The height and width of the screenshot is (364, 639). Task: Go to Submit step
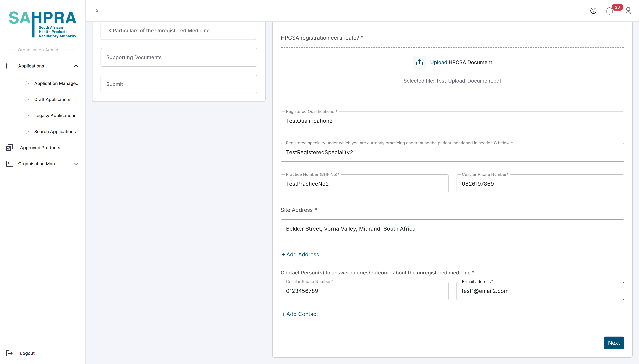tap(179, 84)
